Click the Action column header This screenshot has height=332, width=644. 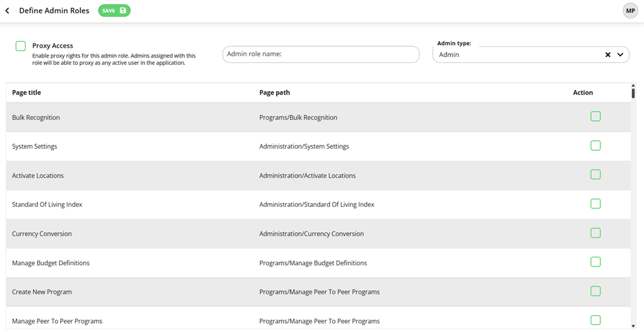tap(583, 93)
